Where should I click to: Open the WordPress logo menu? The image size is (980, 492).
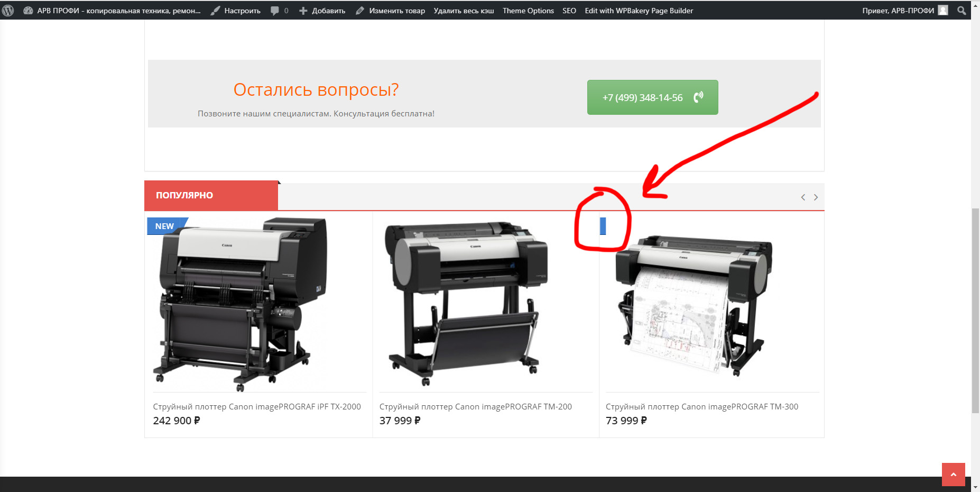(x=8, y=10)
